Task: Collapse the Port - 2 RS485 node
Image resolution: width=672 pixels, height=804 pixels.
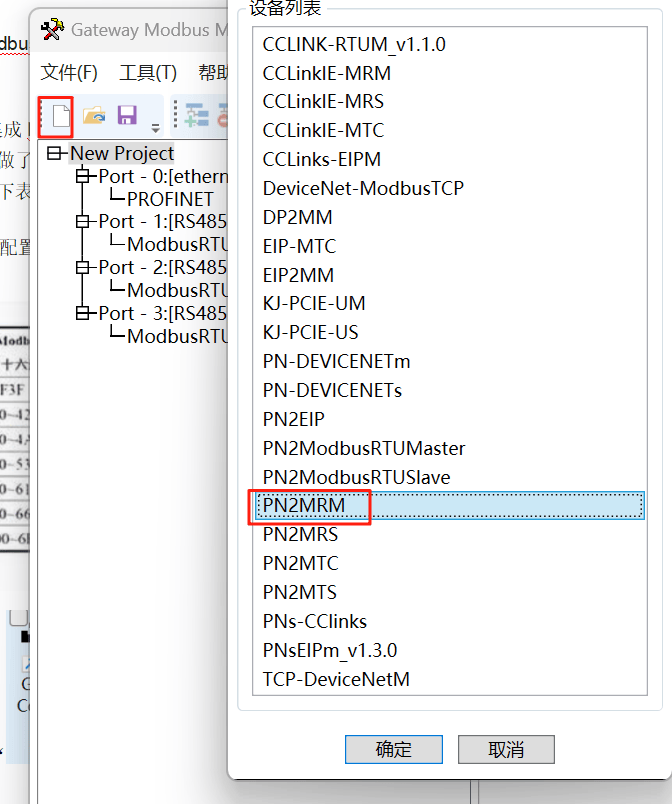Action: tap(82, 268)
